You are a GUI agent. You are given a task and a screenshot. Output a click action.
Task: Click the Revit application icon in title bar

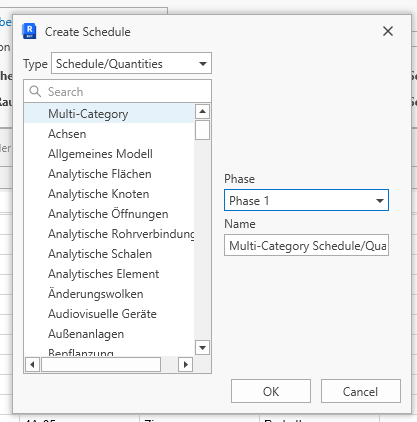(x=29, y=31)
